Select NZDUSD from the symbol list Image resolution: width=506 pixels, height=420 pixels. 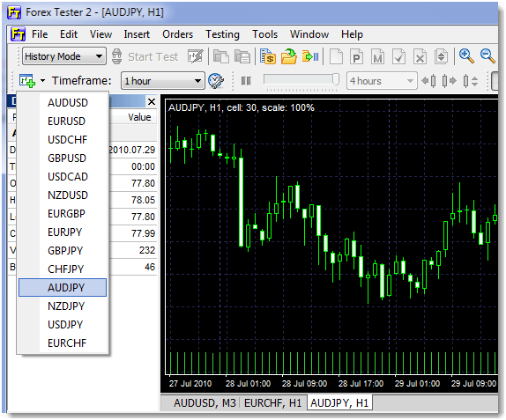(63, 195)
